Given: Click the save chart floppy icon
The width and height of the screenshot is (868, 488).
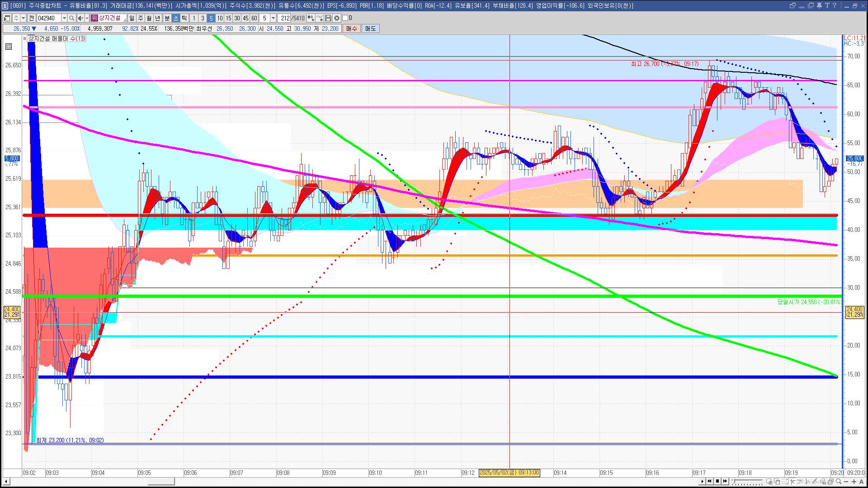Looking at the screenshot, I should pyautogui.click(x=328, y=18).
